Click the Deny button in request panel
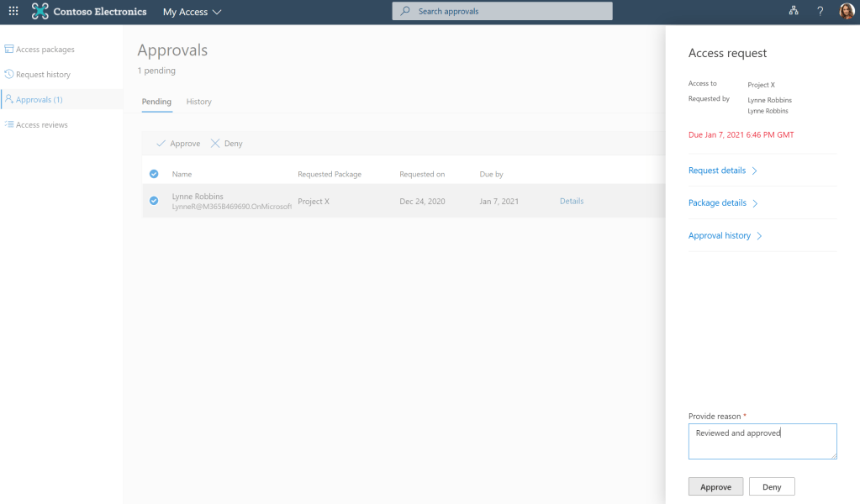Viewport: 860px width, 504px height. pyautogui.click(x=772, y=487)
